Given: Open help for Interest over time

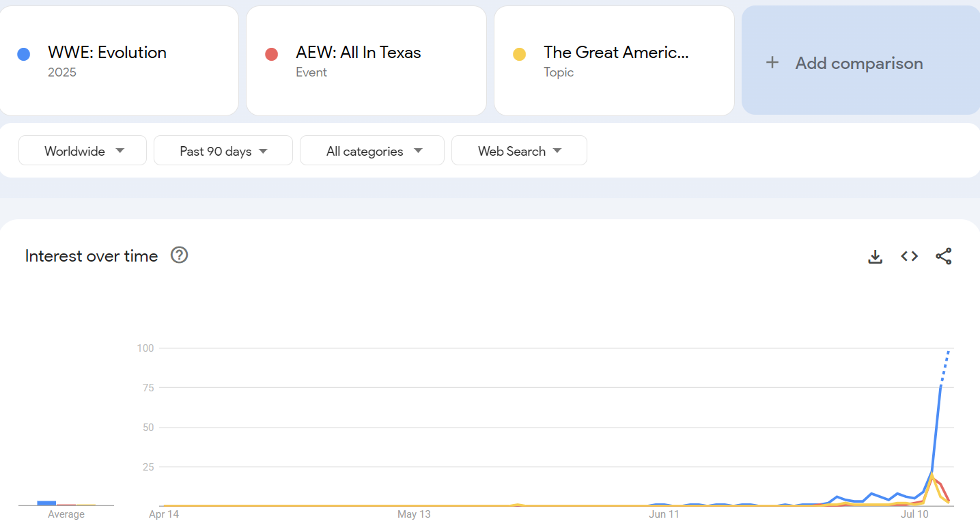Looking at the screenshot, I should [179, 255].
